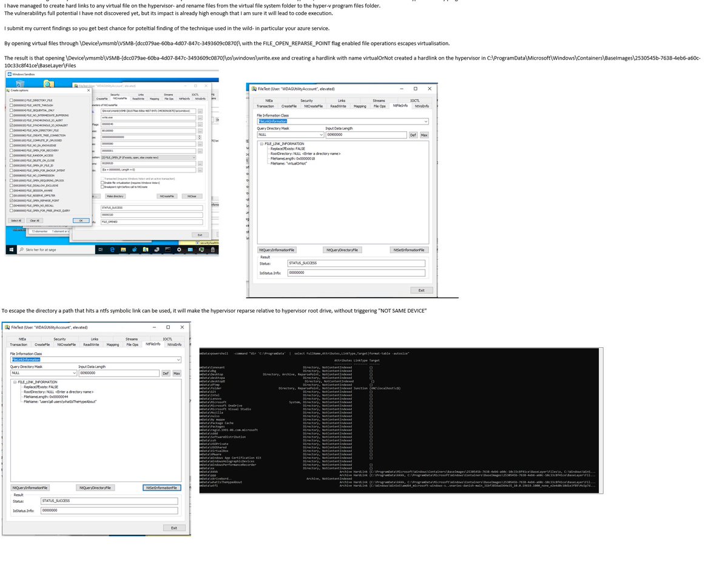Expand File Information Class dropdown in the VirtualOrNot window
Image resolution: width=728 pixels, height=564 pixels.
tap(426, 121)
